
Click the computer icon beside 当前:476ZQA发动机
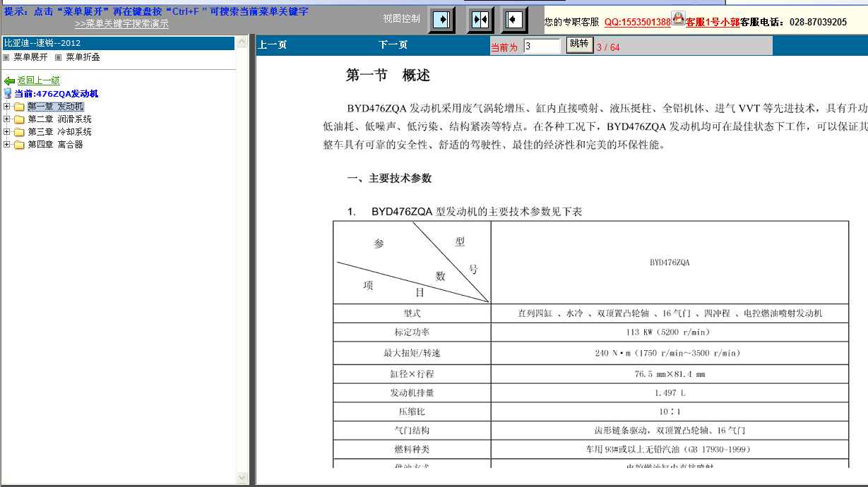(x=8, y=93)
